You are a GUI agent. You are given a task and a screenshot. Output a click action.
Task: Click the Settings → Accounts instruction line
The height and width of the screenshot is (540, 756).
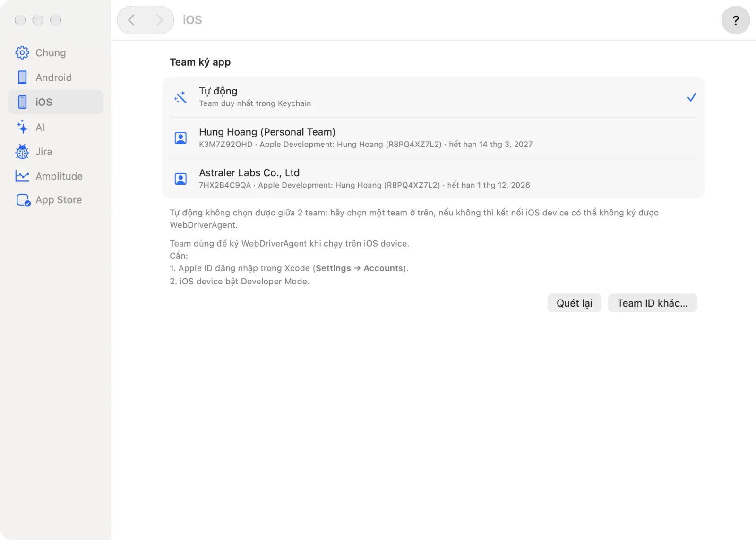289,268
